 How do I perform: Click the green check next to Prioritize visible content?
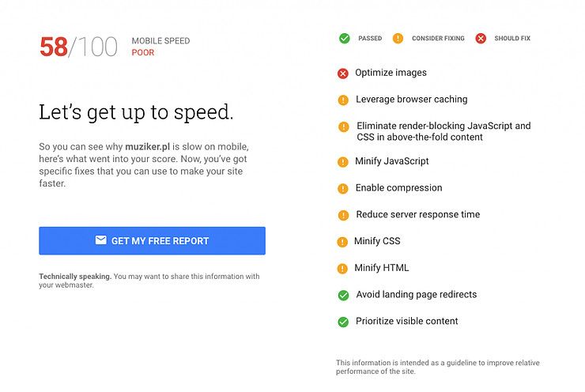[x=343, y=322]
